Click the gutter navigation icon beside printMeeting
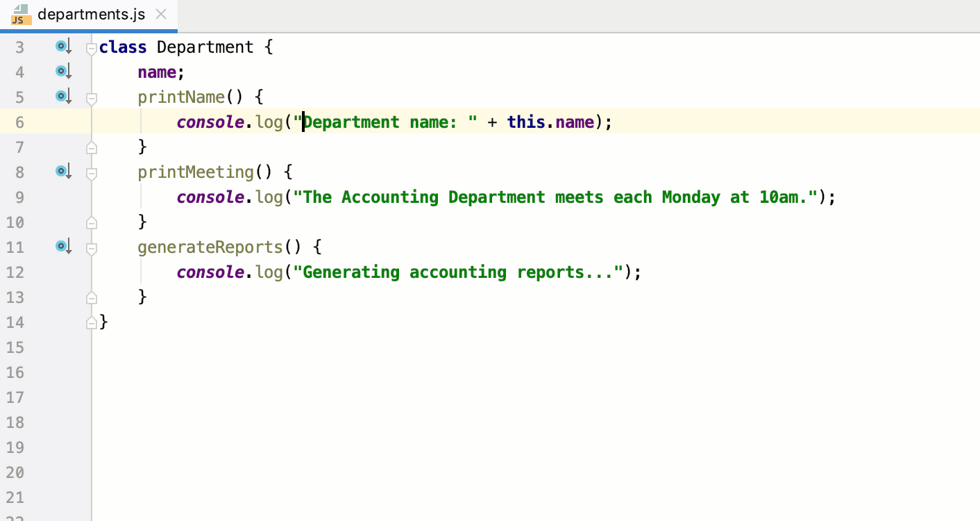Image resolution: width=980 pixels, height=521 pixels. tap(62, 172)
